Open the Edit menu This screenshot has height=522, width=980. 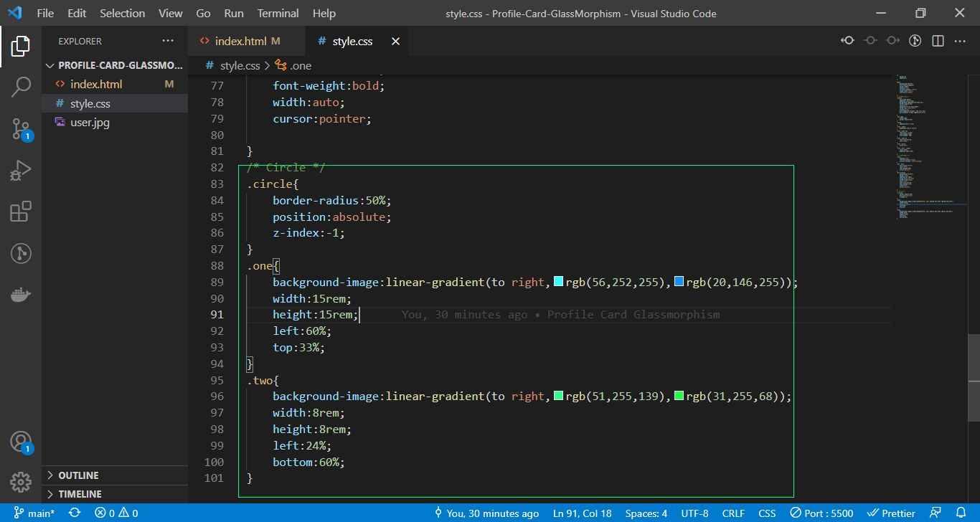pyautogui.click(x=77, y=13)
